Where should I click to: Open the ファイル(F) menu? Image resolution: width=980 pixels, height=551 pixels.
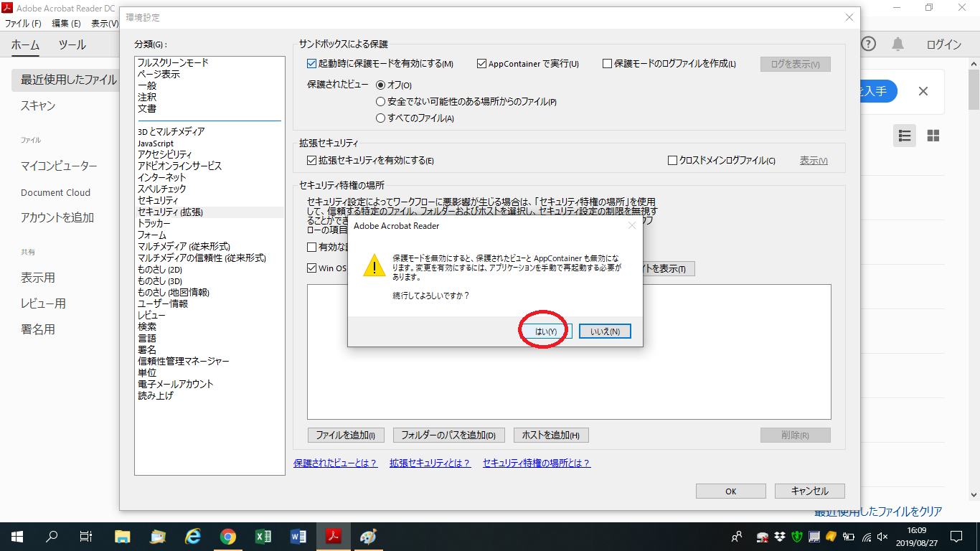[23, 24]
